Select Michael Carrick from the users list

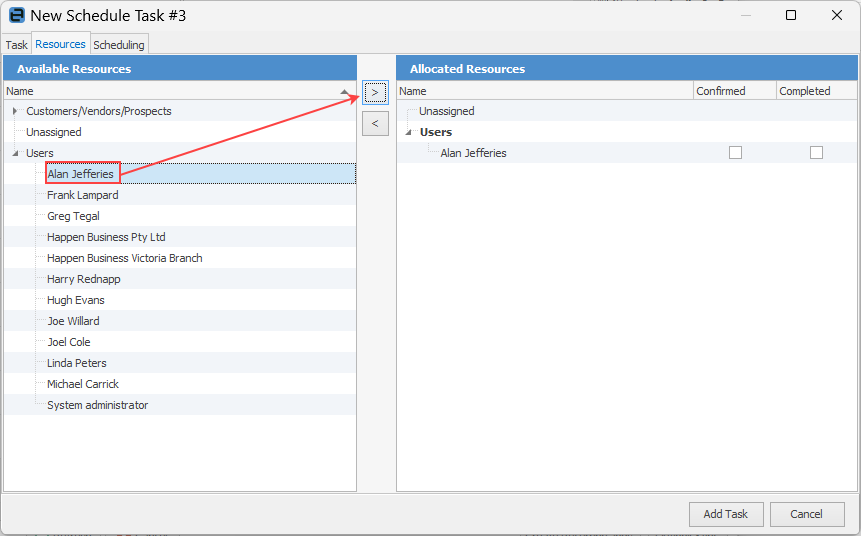click(83, 384)
